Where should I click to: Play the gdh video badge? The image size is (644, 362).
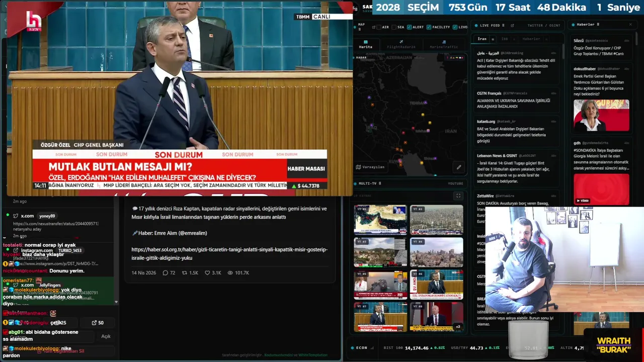[583, 201]
